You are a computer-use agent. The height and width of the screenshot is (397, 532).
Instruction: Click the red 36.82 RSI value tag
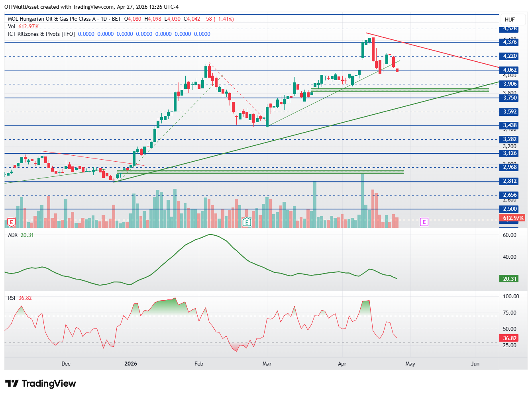(x=509, y=338)
